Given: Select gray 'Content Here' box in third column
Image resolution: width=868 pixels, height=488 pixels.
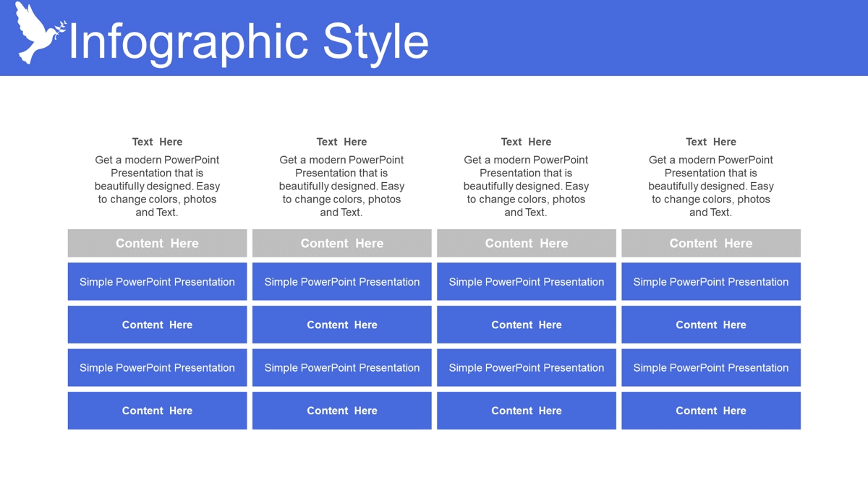Looking at the screenshot, I should [x=527, y=243].
